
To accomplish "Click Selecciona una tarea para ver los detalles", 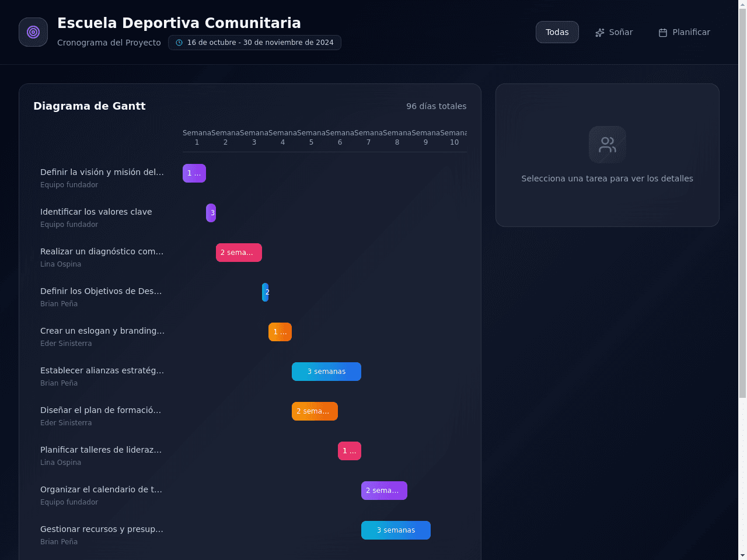I will (x=608, y=178).
